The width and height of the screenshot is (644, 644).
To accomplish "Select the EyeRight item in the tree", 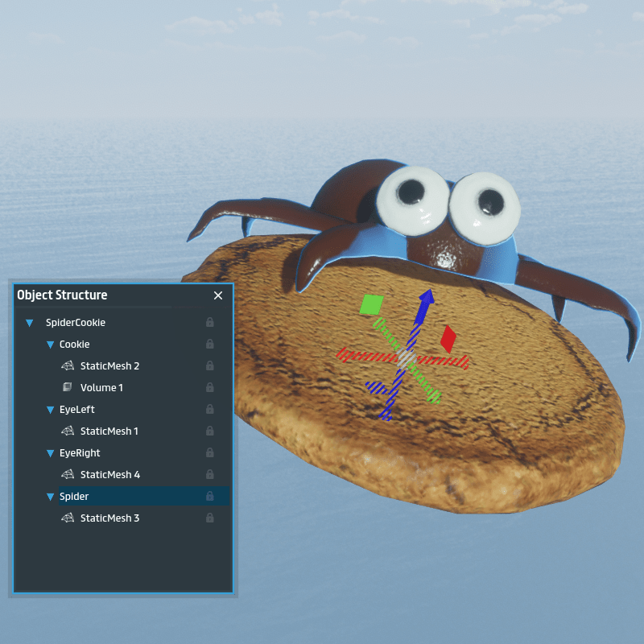I will [x=80, y=453].
